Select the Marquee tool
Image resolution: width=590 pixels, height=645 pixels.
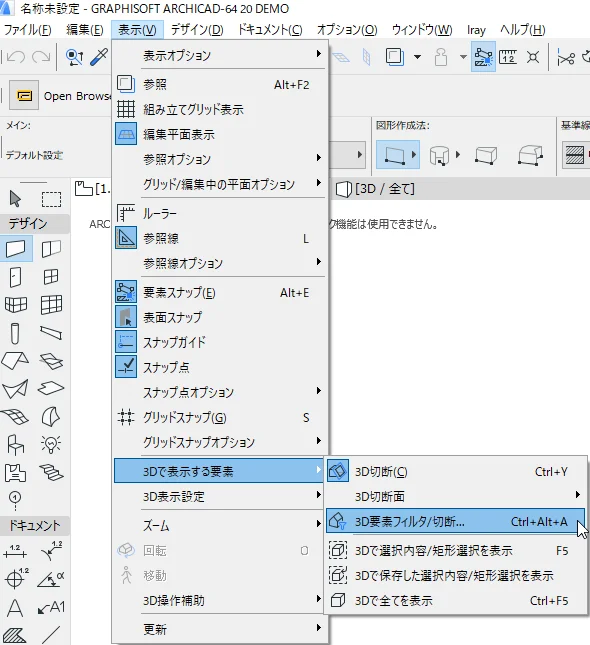(51, 199)
